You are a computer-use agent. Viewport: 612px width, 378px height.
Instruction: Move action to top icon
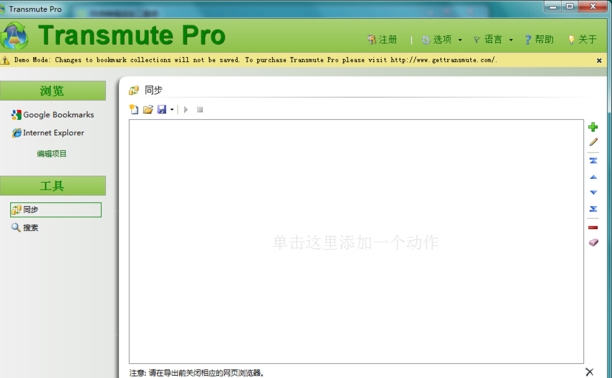coord(593,160)
